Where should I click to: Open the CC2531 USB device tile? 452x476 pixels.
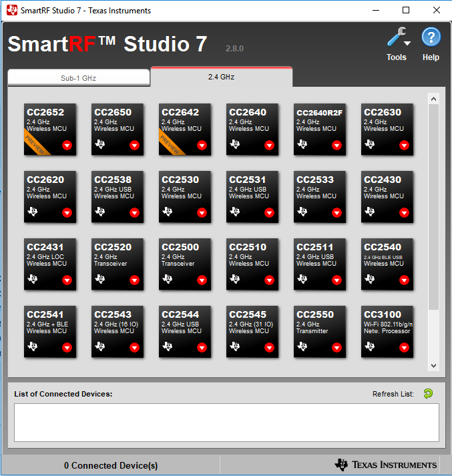252,197
